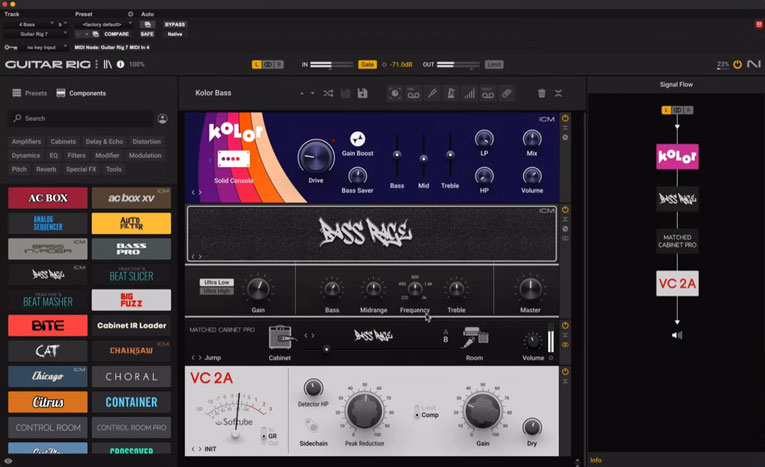The image size is (765, 467).
Task: Click the SAFE button
Action: click(147, 34)
